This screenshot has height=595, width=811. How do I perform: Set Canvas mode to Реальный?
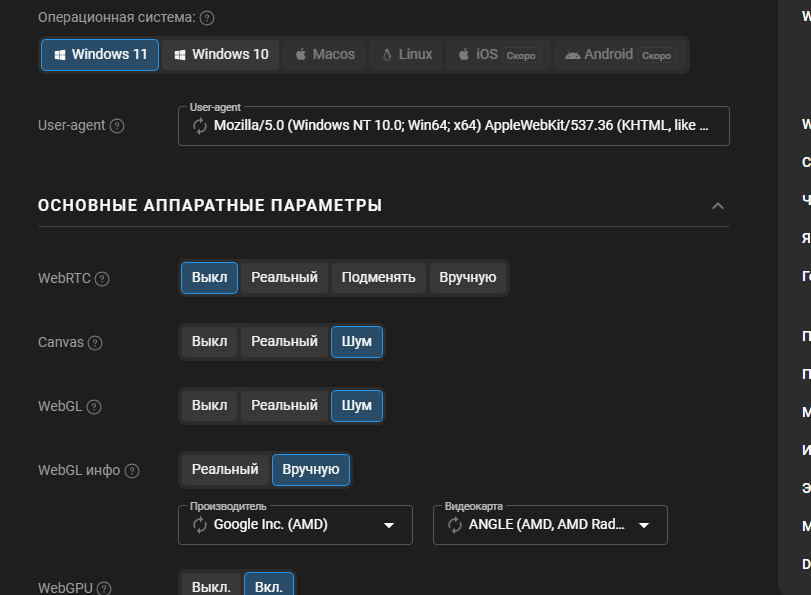284,341
